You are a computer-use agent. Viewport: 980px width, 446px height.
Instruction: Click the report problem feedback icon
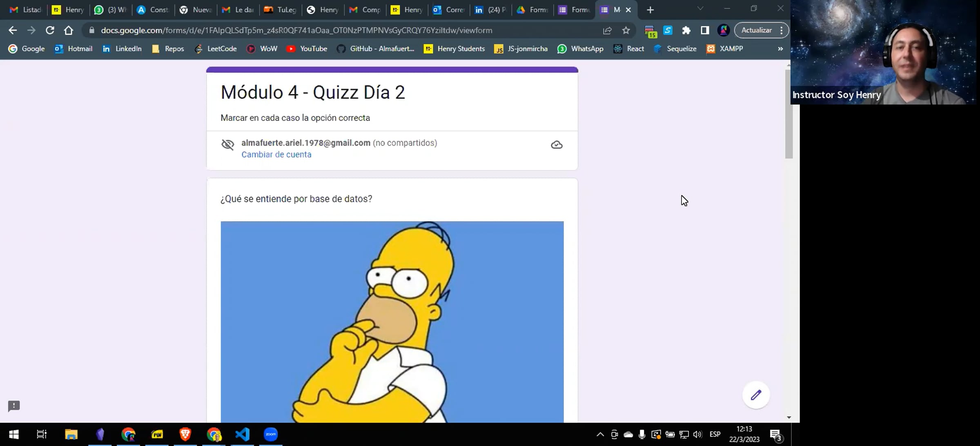[x=14, y=406]
